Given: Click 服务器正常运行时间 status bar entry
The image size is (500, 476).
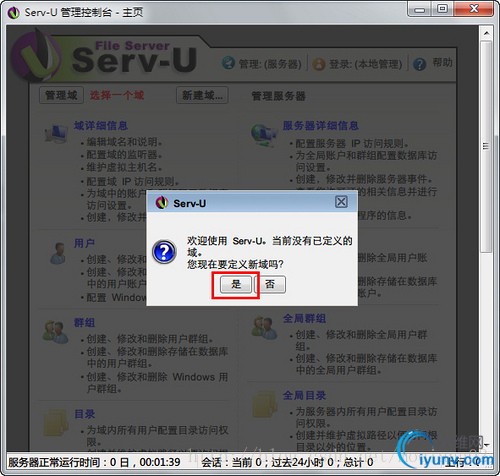Looking at the screenshot, I should click(94, 462).
